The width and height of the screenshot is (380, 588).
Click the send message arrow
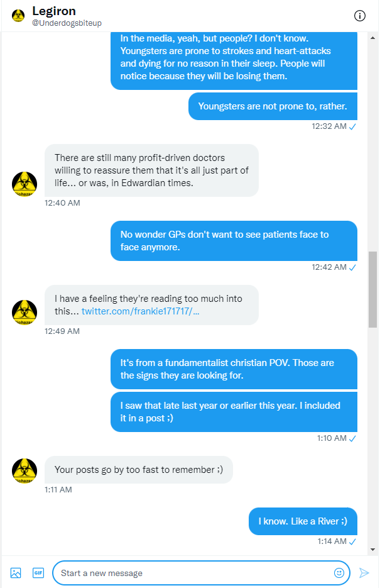[x=364, y=573]
